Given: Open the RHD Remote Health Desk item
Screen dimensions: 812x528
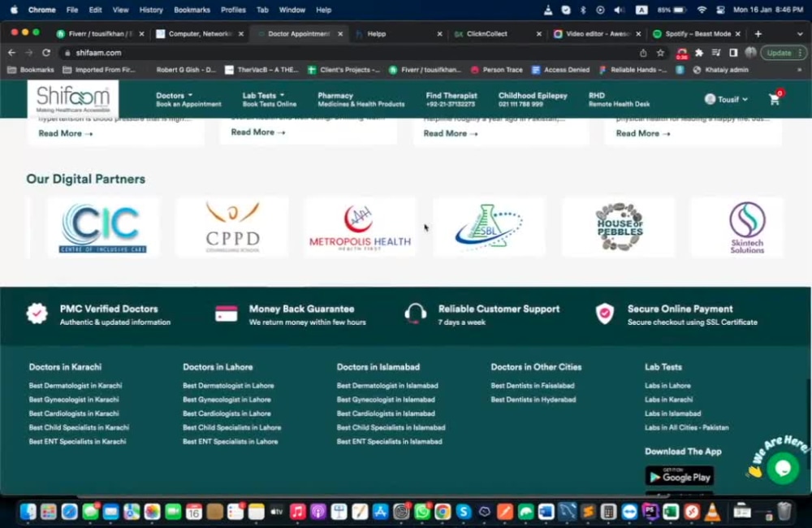Looking at the screenshot, I should tap(619, 99).
